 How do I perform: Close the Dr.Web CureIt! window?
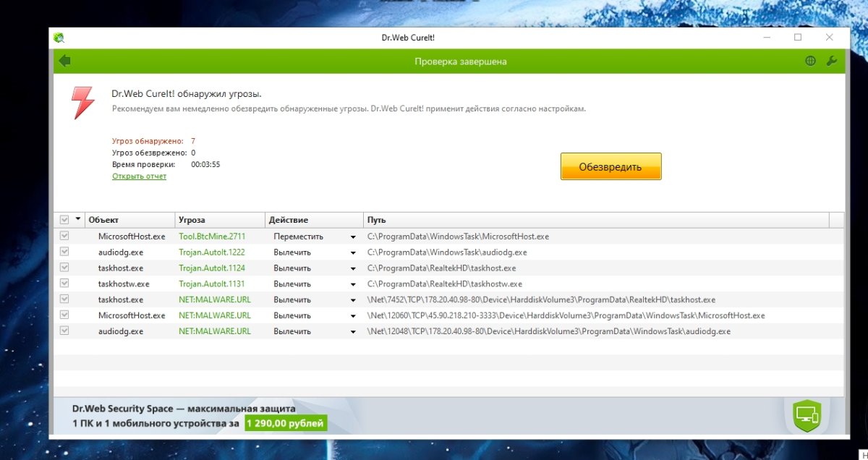click(830, 38)
